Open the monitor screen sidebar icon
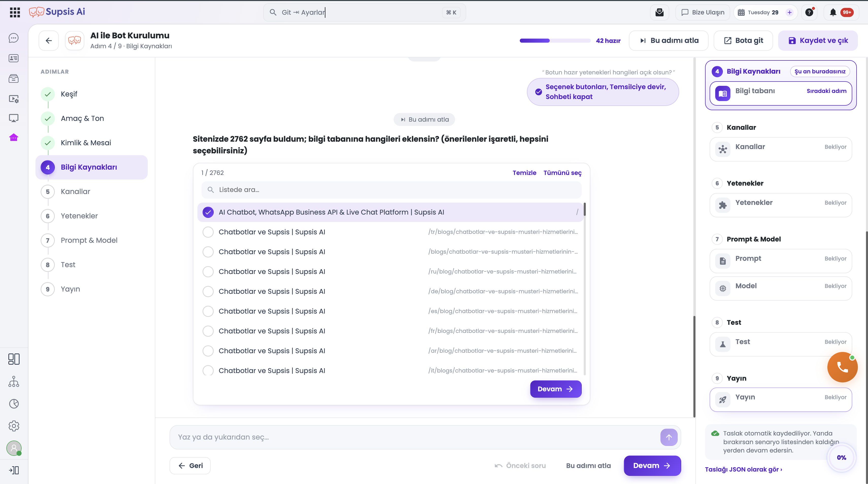This screenshot has height=484, width=868. 13,118
